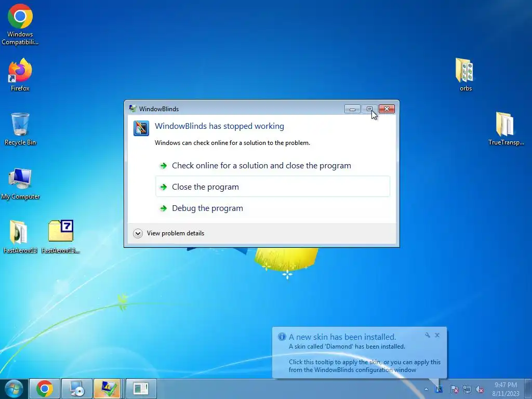Open the network tray icon

click(x=467, y=389)
